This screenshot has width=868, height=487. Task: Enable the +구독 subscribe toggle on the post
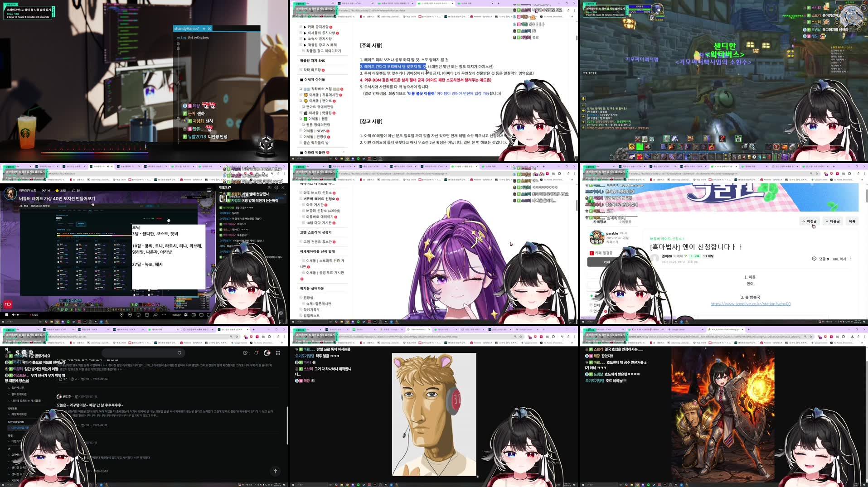[x=695, y=256]
